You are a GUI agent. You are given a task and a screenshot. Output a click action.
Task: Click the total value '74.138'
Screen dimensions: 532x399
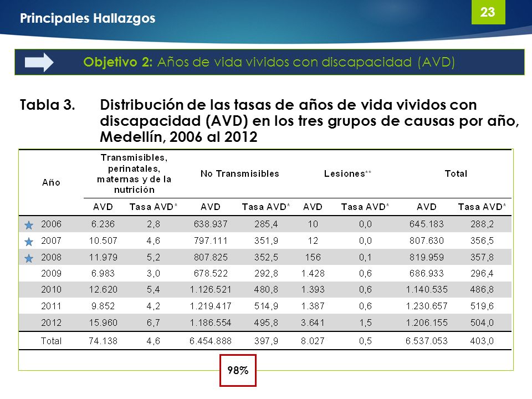tap(103, 341)
